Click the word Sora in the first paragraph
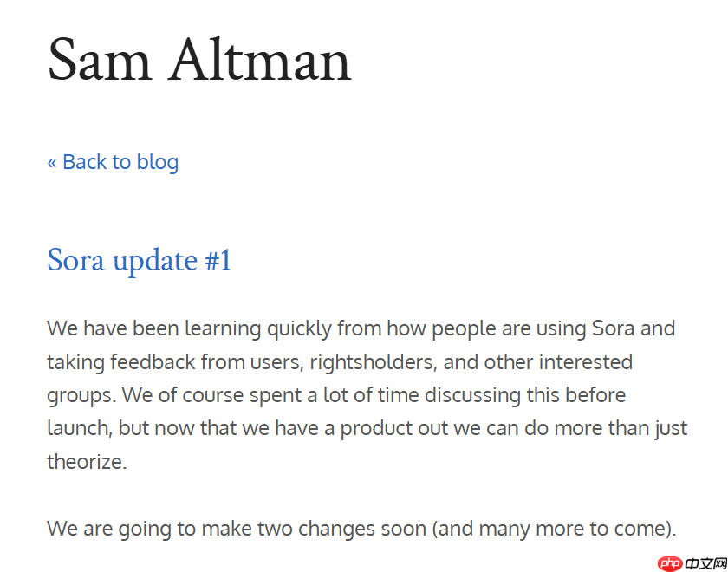The height and width of the screenshot is (572, 728). tap(613, 328)
